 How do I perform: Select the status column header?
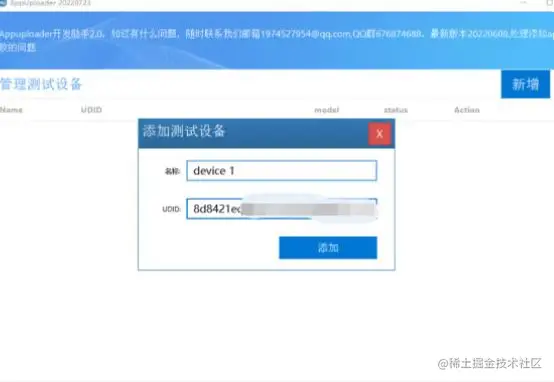pyautogui.click(x=396, y=110)
